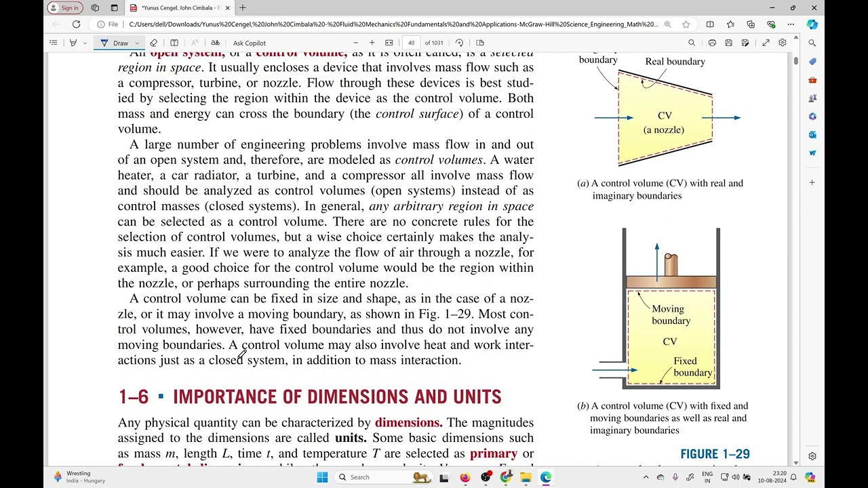Open sidebar Tools briefcase icon
The image size is (868, 488).
[x=812, y=80]
